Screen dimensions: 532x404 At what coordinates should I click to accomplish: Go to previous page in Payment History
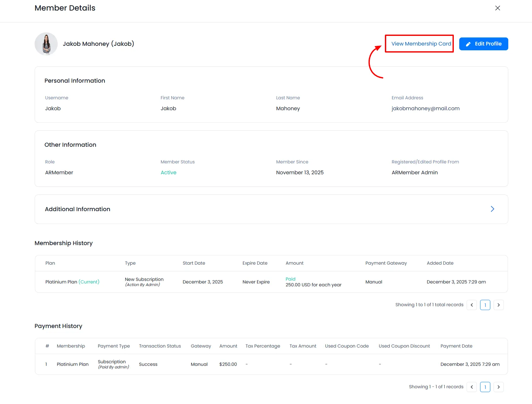click(x=471, y=387)
